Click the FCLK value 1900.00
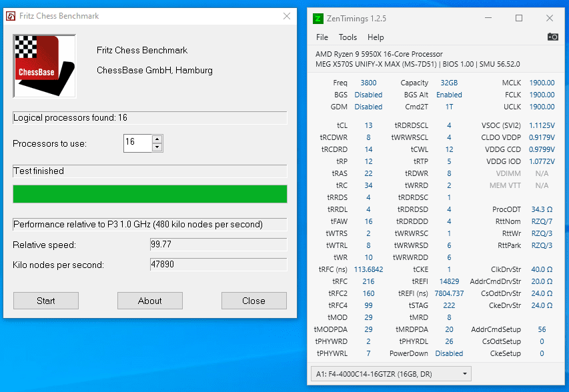The width and height of the screenshot is (569, 392). (542, 95)
